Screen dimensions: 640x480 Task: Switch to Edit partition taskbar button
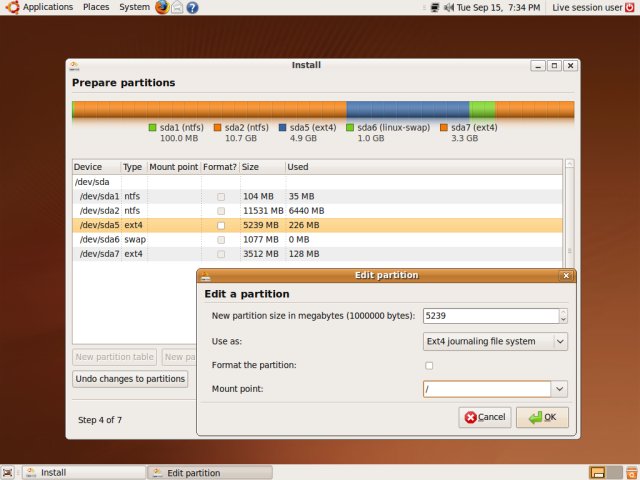pyautogui.click(x=210, y=473)
